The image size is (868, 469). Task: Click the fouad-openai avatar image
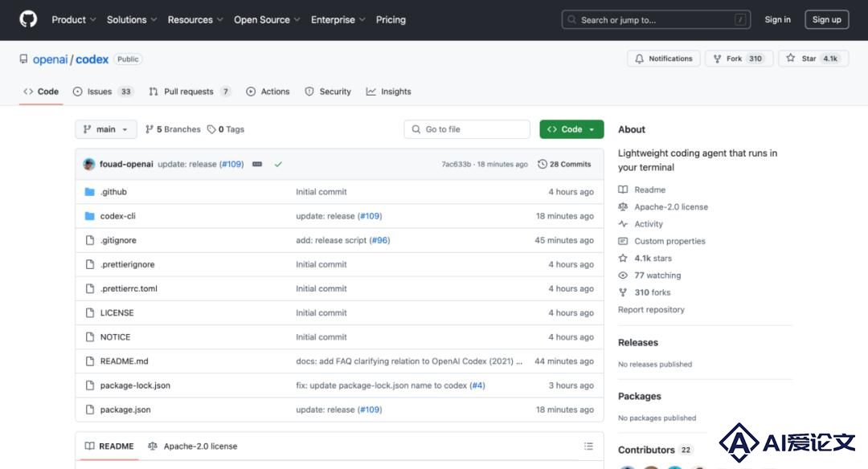click(89, 165)
